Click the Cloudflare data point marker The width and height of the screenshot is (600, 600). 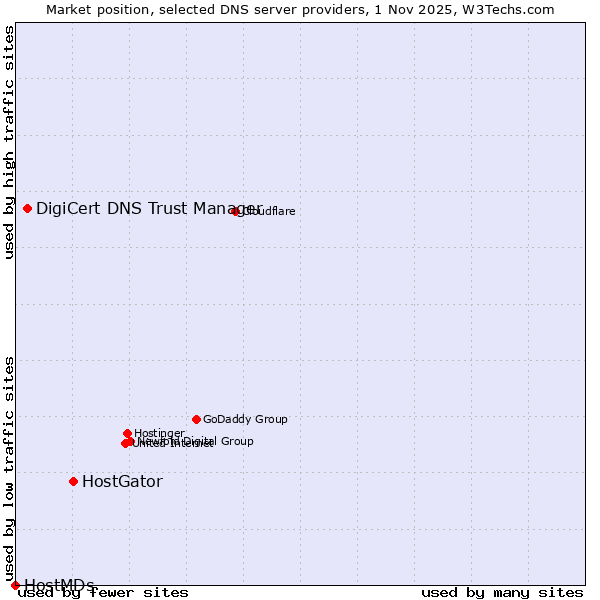[x=236, y=211]
